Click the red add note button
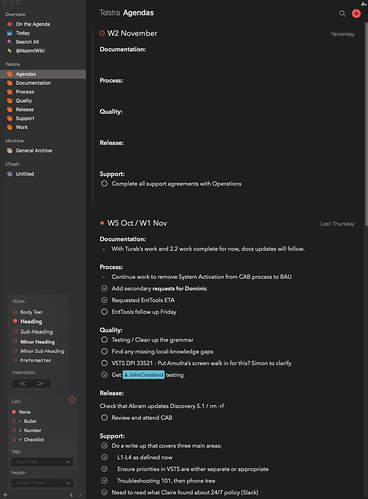 (x=356, y=13)
